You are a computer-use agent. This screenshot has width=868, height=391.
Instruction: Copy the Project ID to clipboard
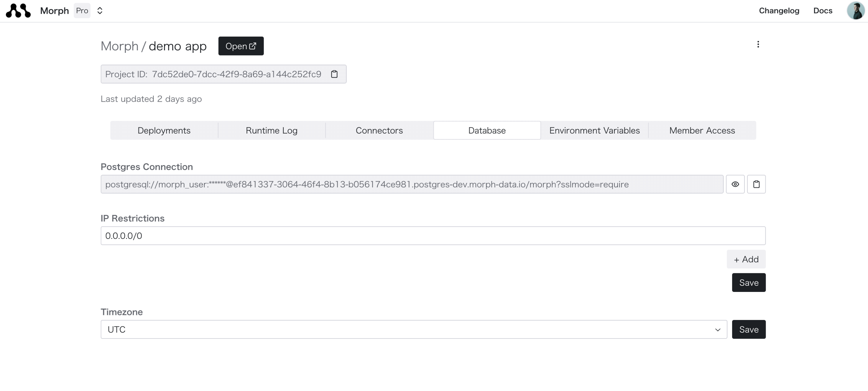(334, 74)
